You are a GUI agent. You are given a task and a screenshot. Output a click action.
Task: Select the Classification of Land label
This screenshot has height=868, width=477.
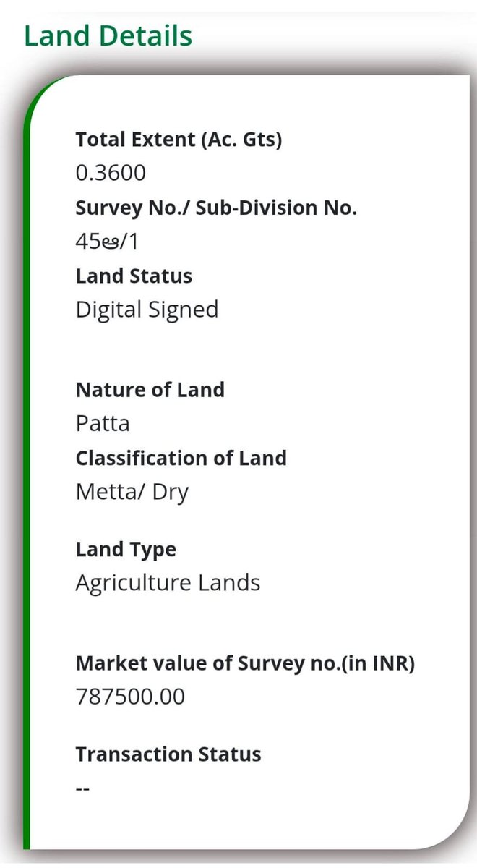[x=181, y=459]
